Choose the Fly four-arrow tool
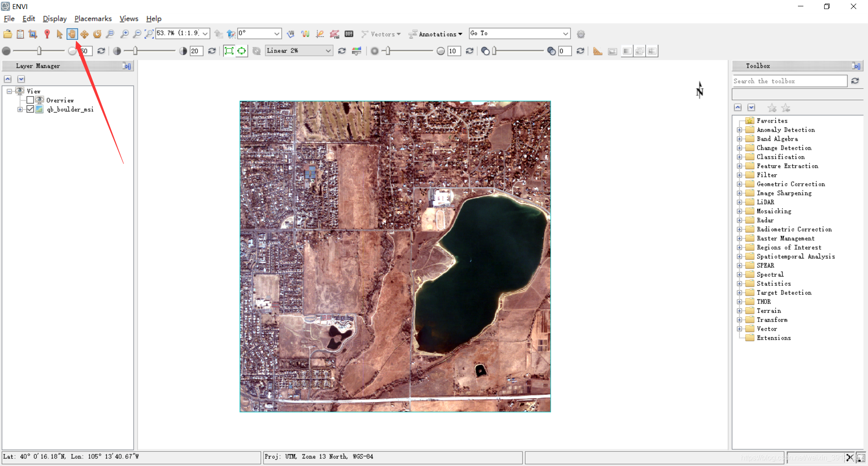 (85, 34)
